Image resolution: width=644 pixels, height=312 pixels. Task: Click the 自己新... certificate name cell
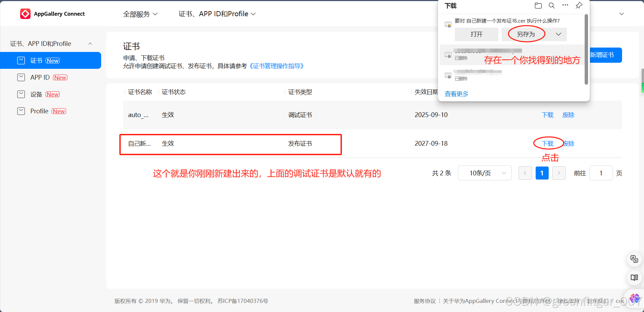tap(139, 144)
